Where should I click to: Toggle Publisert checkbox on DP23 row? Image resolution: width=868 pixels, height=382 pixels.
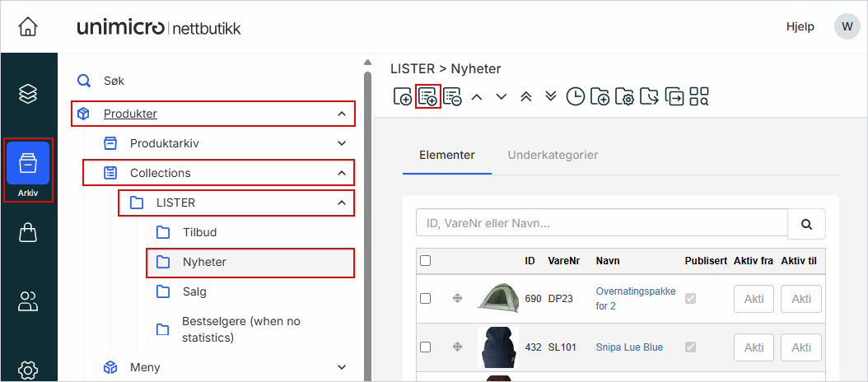point(690,298)
